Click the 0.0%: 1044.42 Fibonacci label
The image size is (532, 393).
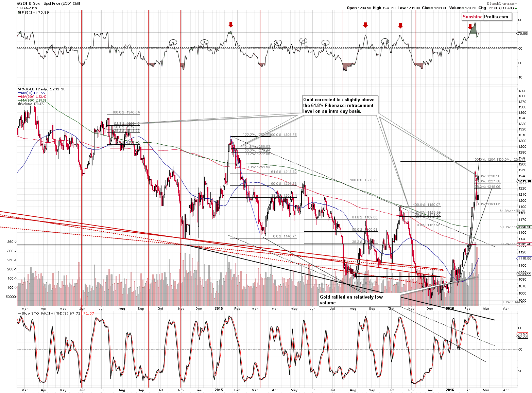pos(514,302)
